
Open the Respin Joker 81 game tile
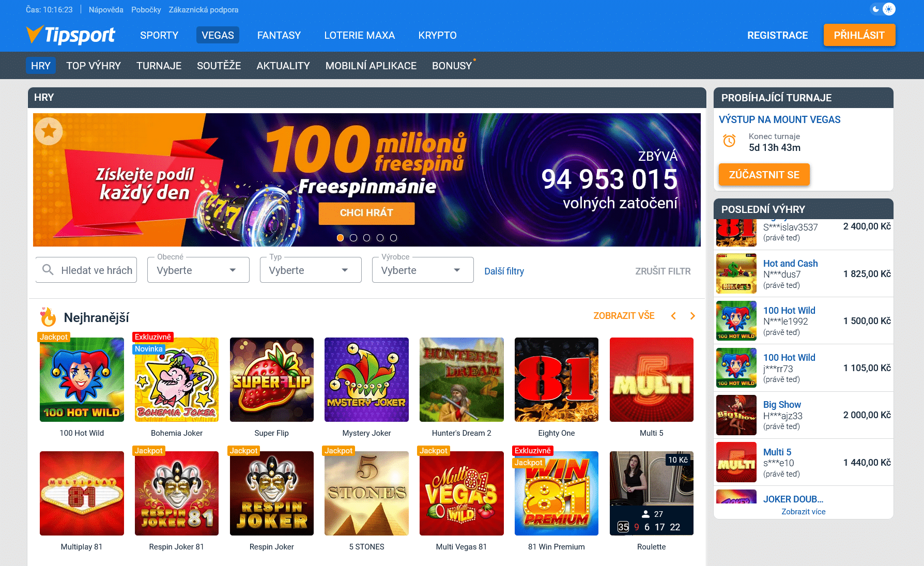point(177,493)
